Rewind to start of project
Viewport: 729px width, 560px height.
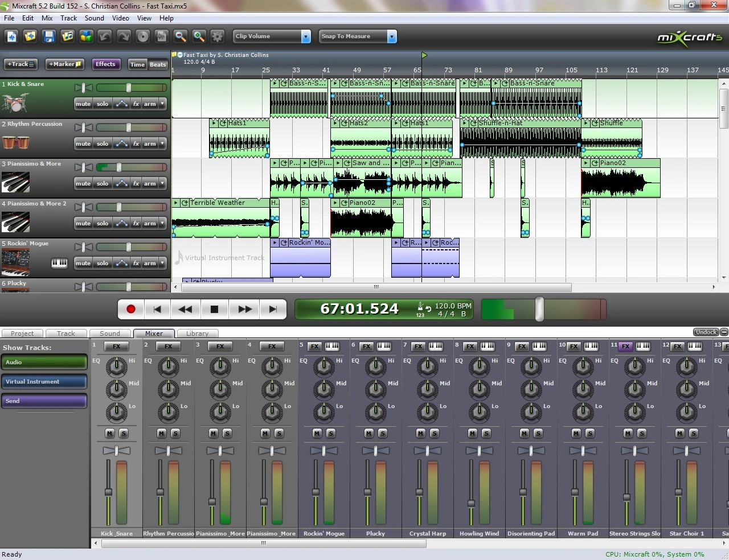coord(158,309)
